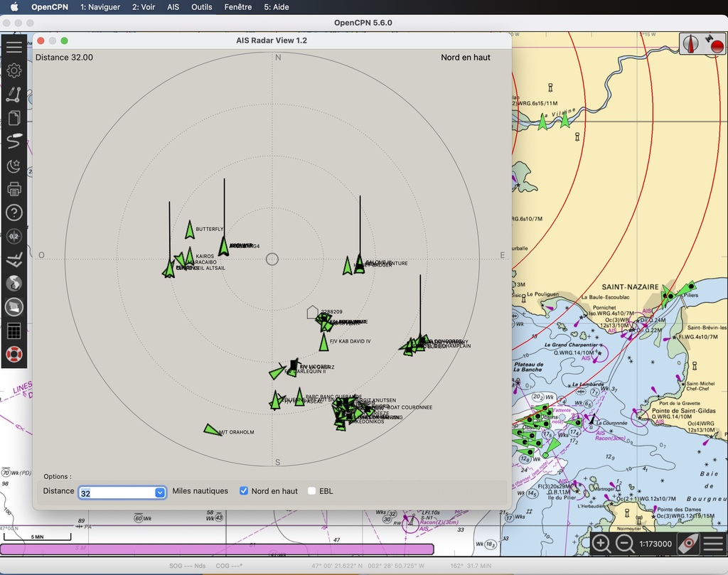Toggle the track recording icon
Image resolution: width=728 pixels, height=575 pixels.
click(x=14, y=141)
